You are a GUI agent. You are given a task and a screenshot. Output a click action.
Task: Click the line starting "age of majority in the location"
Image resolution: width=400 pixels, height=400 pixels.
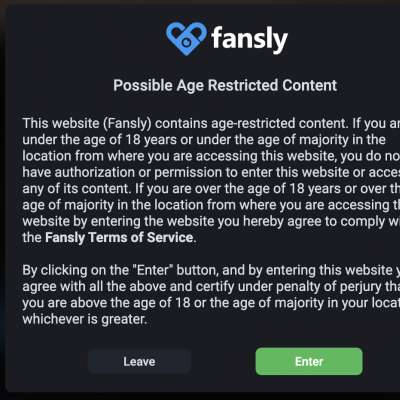click(x=211, y=205)
